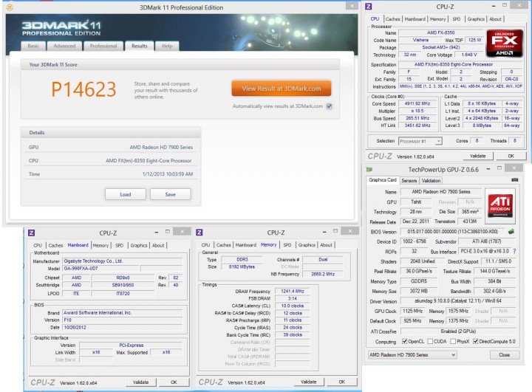Click the GPU-Z title bar icon
This screenshot has width=532, height=392.
(369, 169)
